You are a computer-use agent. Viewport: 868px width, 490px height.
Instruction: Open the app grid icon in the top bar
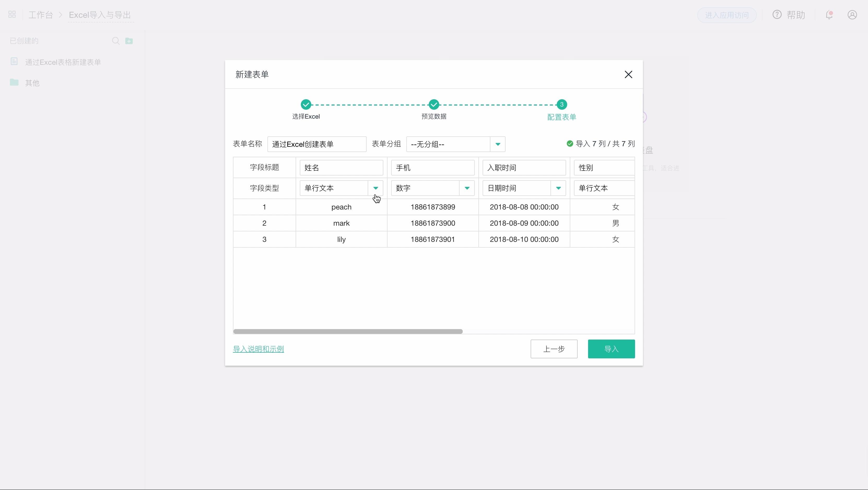(12, 14)
